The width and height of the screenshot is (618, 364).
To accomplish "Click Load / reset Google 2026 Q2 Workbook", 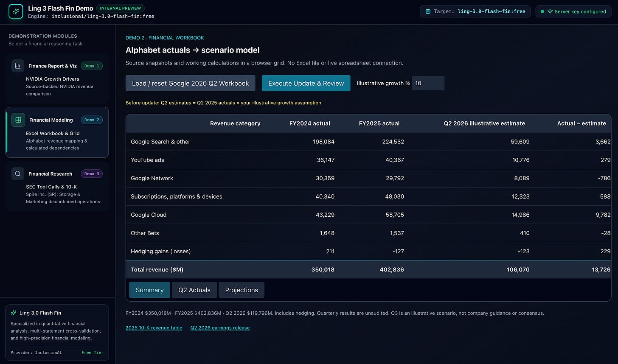I will coord(191,83).
